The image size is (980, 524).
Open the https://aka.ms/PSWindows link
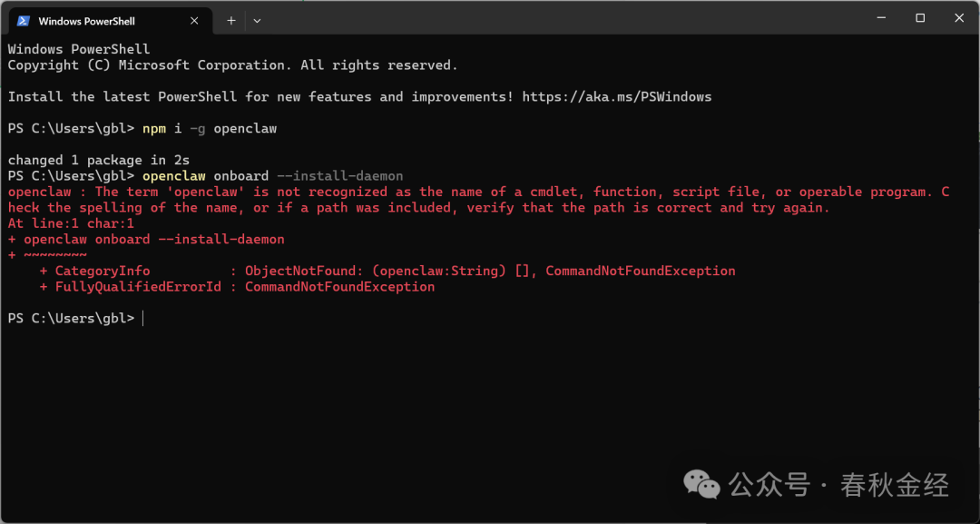[617, 96]
